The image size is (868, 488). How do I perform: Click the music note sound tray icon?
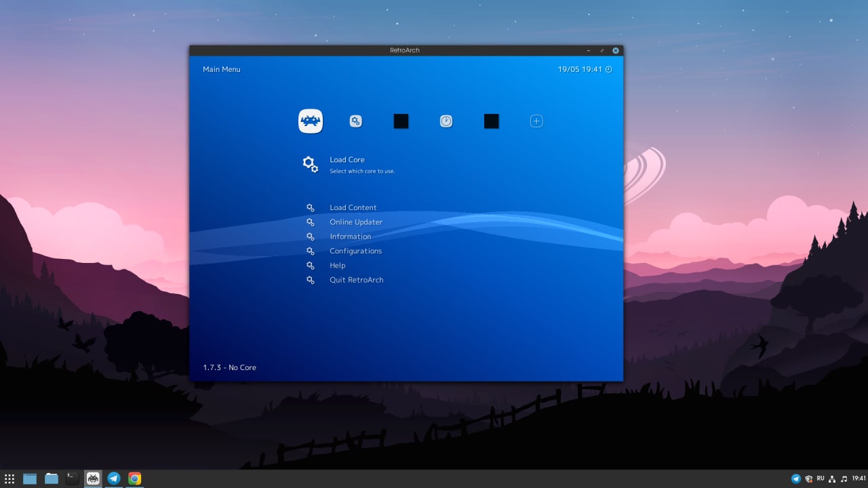[x=844, y=479]
